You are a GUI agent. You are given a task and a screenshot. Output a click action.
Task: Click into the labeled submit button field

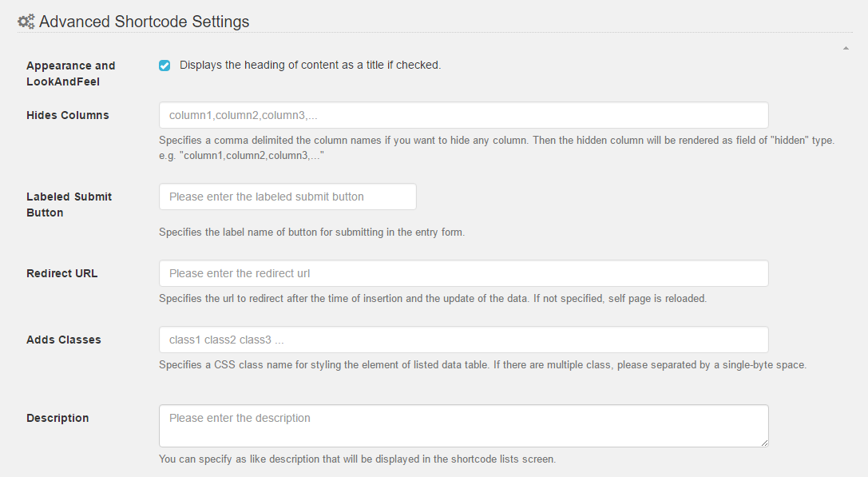click(x=287, y=197)
